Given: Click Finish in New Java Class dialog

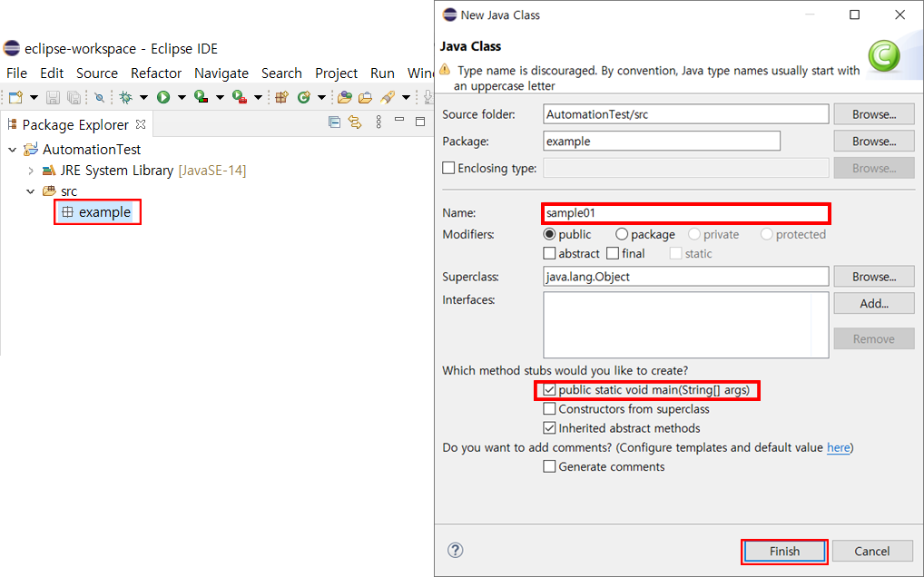Looking at the screenshot, I should tap(784, 552).
